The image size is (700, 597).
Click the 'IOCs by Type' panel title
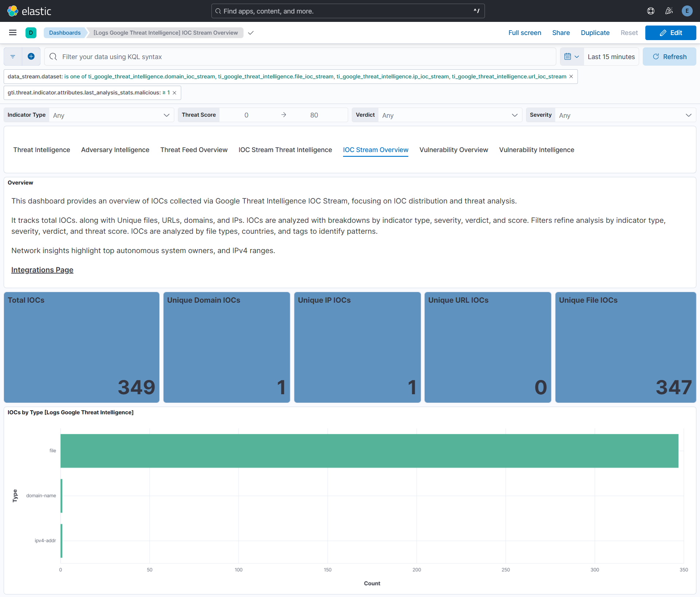(x=71, y=412)
